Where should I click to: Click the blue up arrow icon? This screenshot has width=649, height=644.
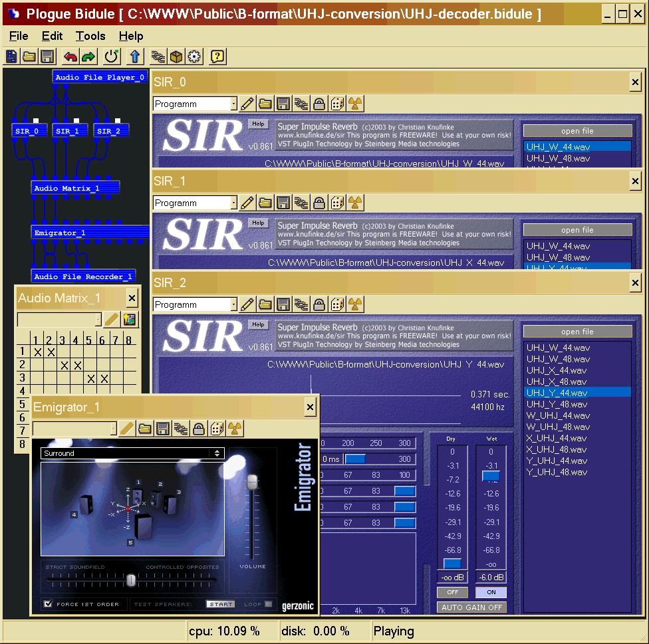pyautogui.click(x=135, y=56)
